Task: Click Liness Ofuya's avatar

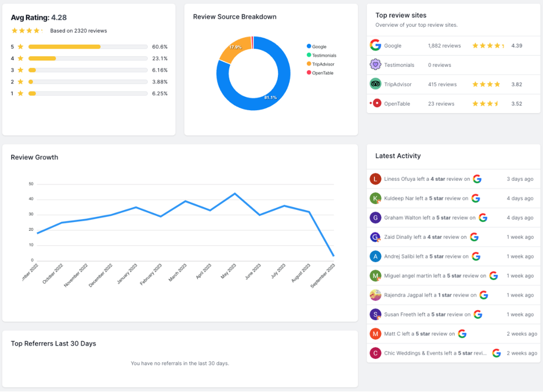Action: point(375,179)
